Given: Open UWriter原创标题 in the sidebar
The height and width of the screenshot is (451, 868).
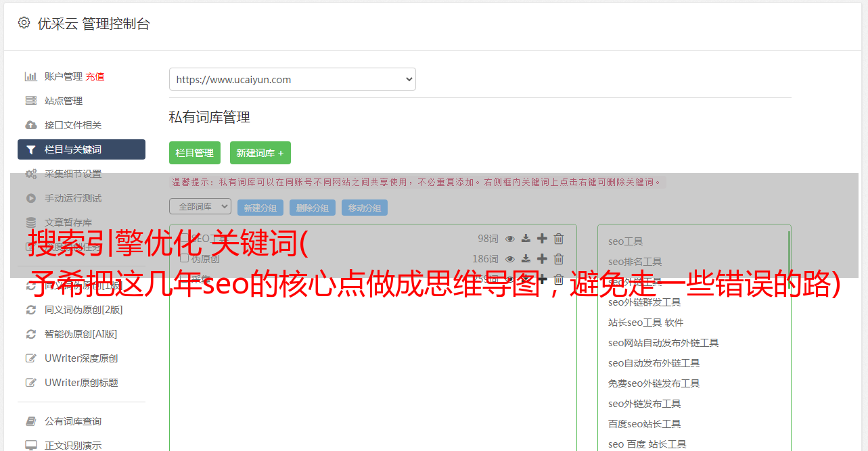Looking at the screenshot, I should 81,383.
